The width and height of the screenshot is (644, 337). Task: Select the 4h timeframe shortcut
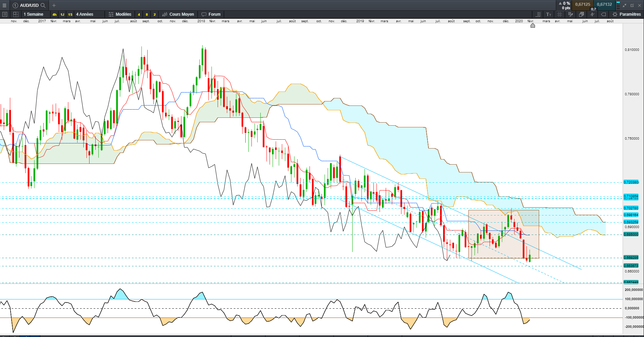pos(54,14)
